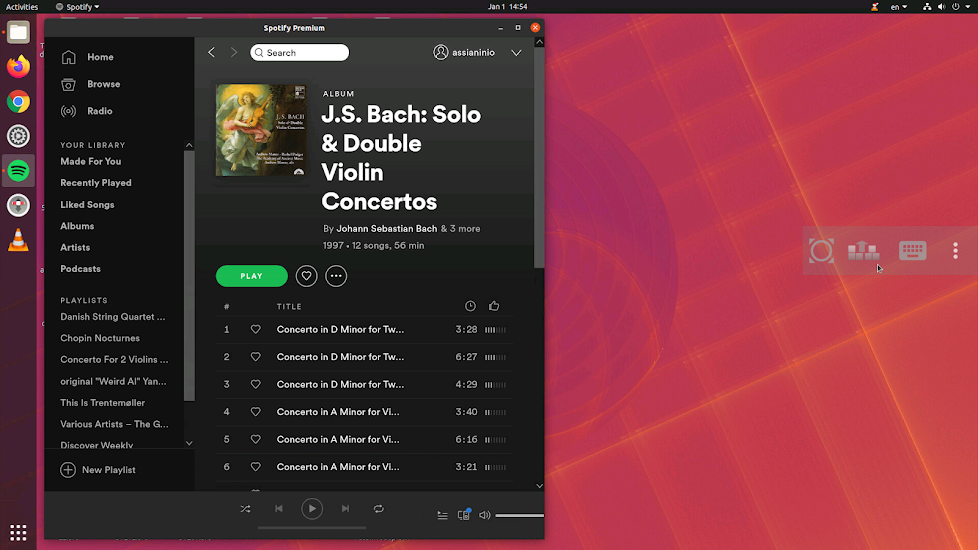Click the plus icon for New Playlist

tap(68, 470)
